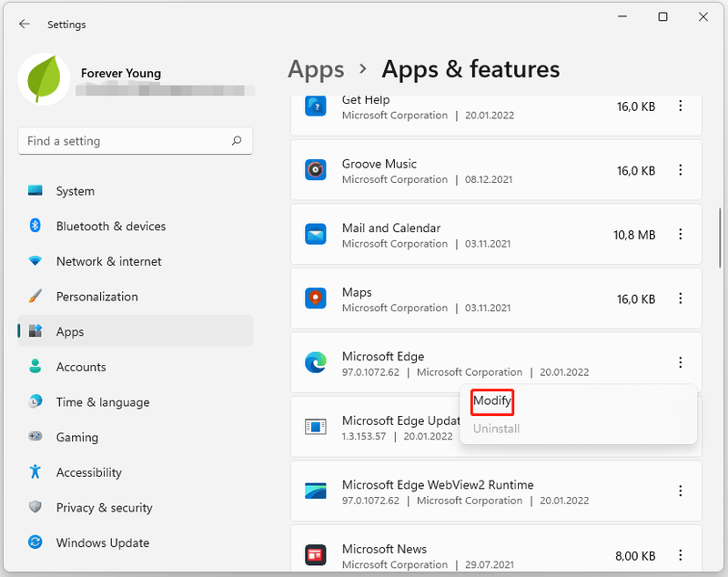Click the Gaming controller icon
The width and height of the screenshot is (728, 577).
click(35, 436)
